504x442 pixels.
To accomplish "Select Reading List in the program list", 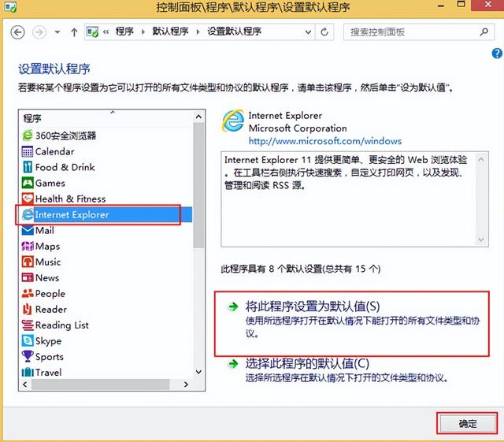I will [61, 325].
